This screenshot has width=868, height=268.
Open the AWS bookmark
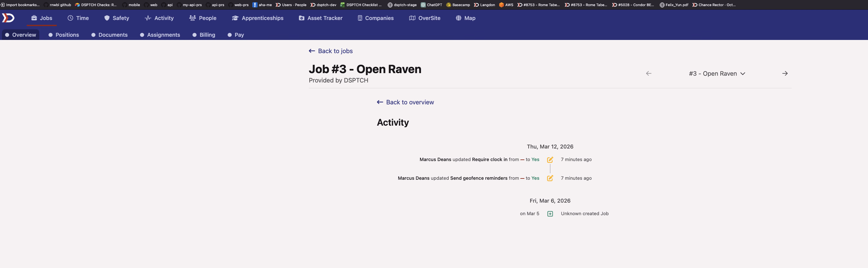(x=506, y=5)
